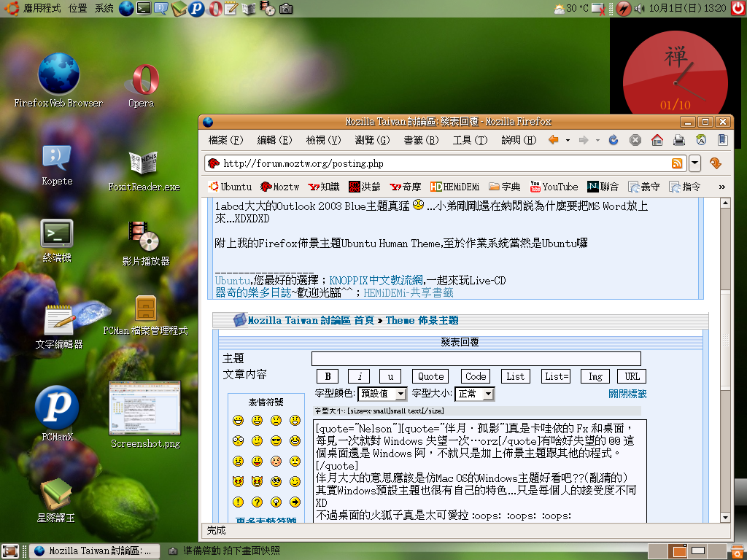747x560 pixels.
Task: Insert the cool sunglasses emoticon
Action: [x=275, y=441]
